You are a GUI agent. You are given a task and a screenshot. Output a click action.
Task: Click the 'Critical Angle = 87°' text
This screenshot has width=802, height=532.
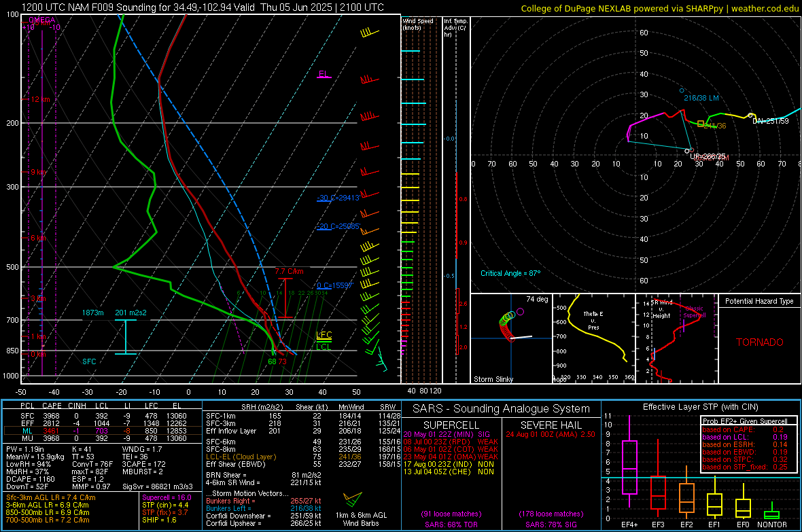click(x=510, y=273)
